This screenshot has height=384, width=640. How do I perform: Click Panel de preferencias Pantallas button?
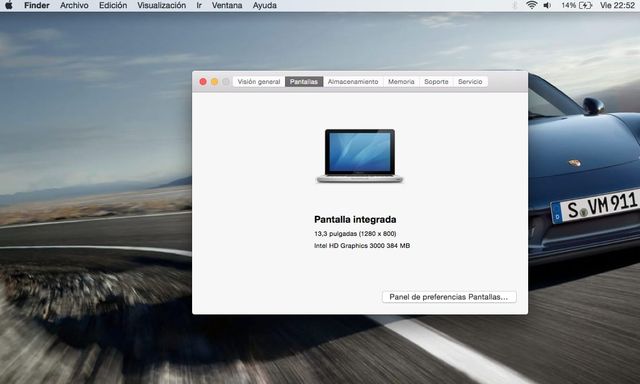pos(449,297)
